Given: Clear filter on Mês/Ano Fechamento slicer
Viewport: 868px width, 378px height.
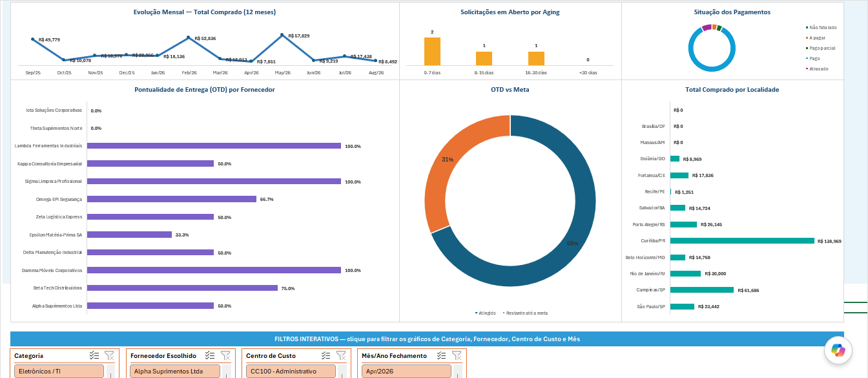Looking at the screenshot, I should coord(457,355).
